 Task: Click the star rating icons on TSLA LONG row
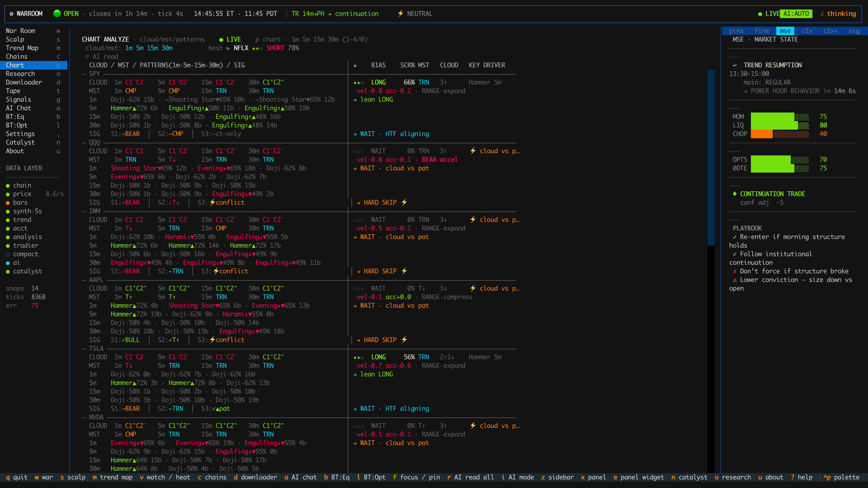(x=359, y=358)
